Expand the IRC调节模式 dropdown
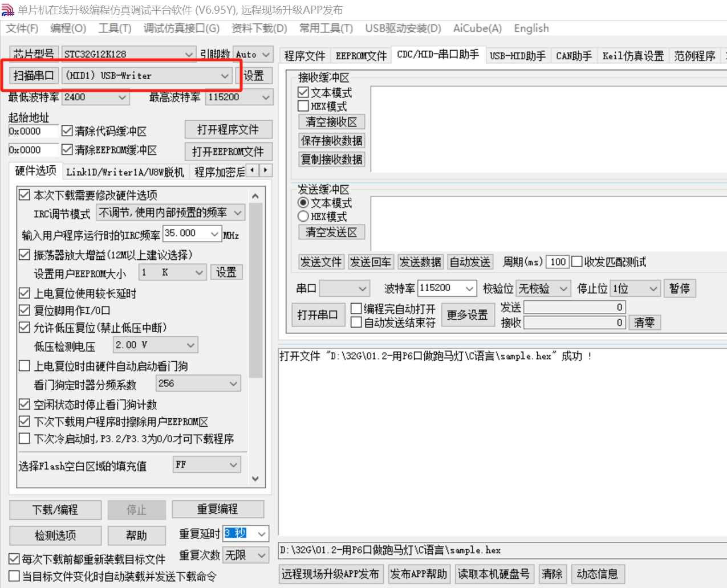 [238, 213]
